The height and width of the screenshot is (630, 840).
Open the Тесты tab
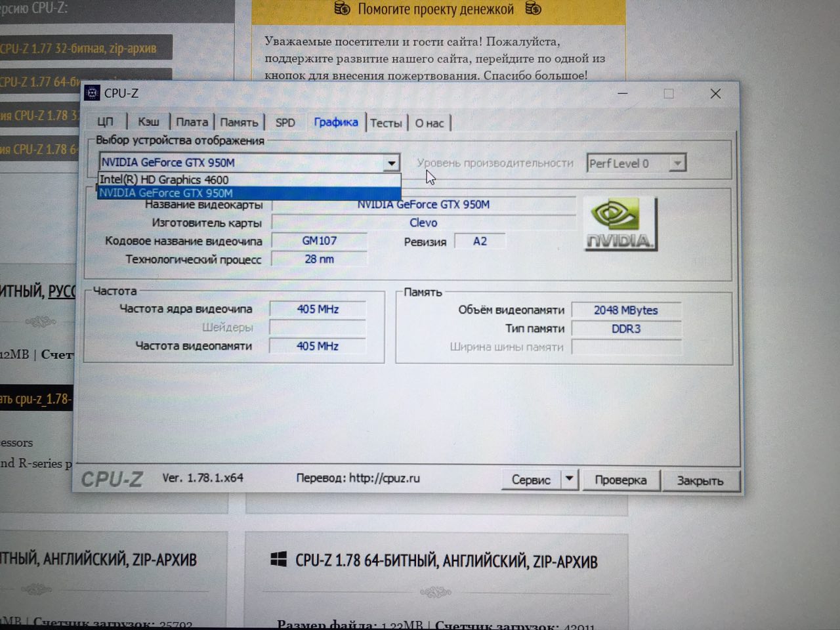tap(386, 123)
